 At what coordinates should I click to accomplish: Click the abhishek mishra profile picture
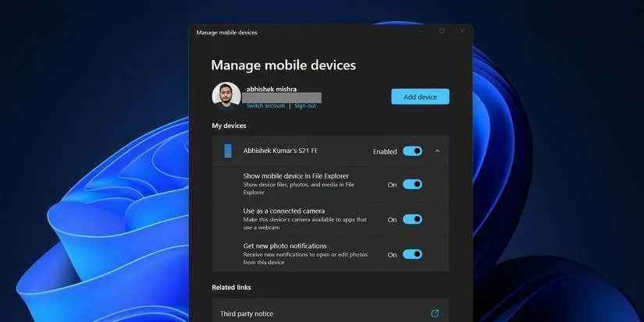point(226,96)
